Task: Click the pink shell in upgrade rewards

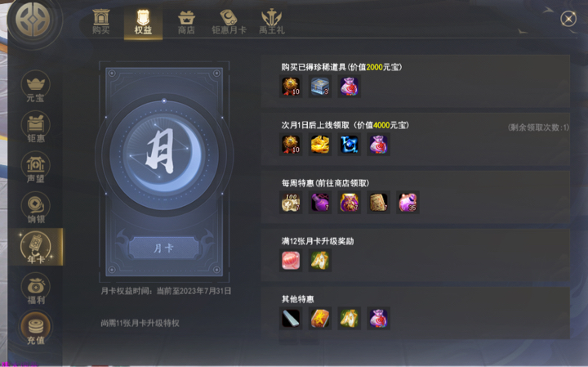Action: [x=291, y=261]
